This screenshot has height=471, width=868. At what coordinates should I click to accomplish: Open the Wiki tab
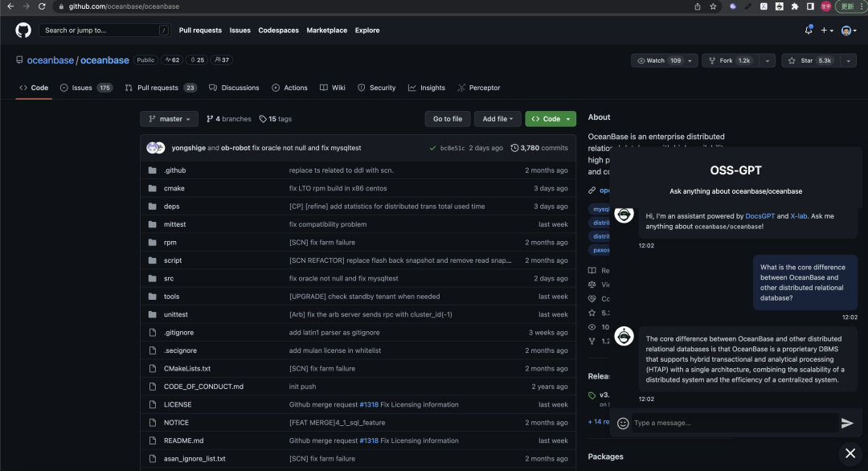[332, 88]
